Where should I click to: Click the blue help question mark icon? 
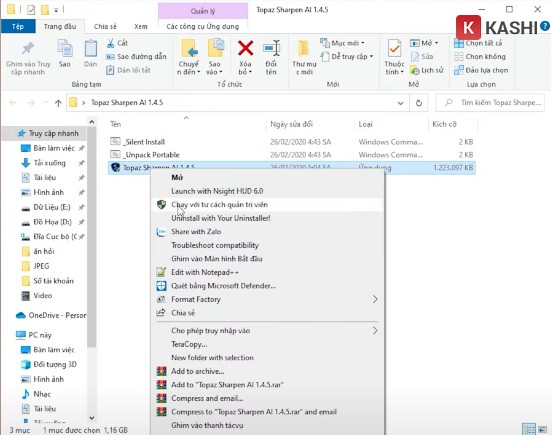545,26
